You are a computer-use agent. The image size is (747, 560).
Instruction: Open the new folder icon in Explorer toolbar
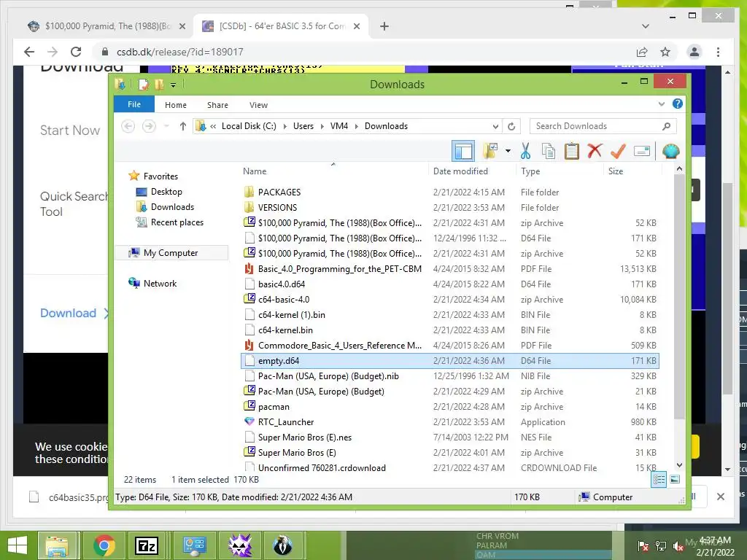point(490,152)
